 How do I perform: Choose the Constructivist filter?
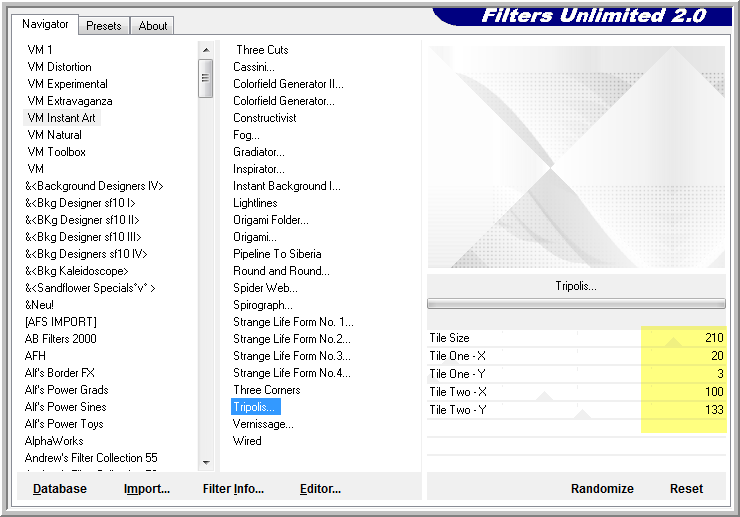265,118
